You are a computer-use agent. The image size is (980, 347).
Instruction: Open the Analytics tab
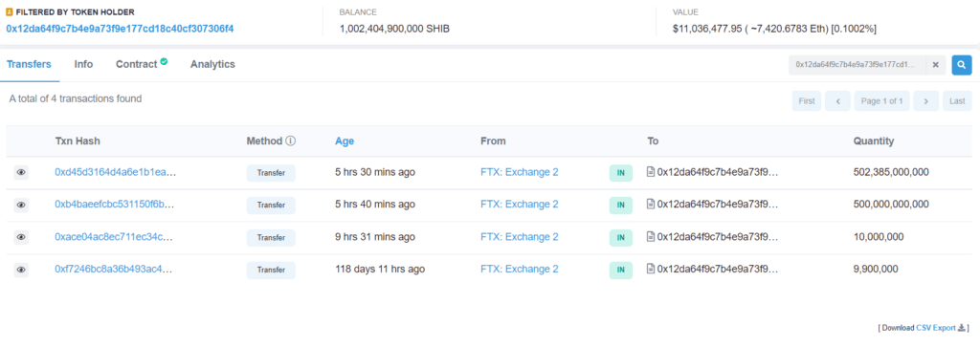tap(212, 64)
